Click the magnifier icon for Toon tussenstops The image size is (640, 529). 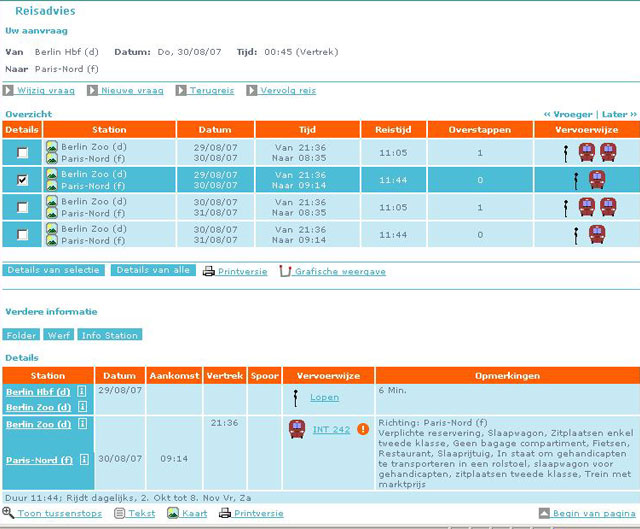[9, 513]
